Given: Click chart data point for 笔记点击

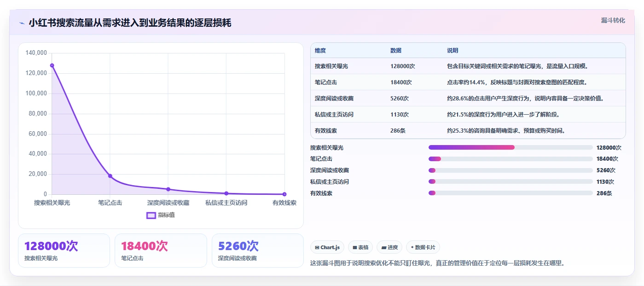Looking at the screenshot, I should pos(110,176).
